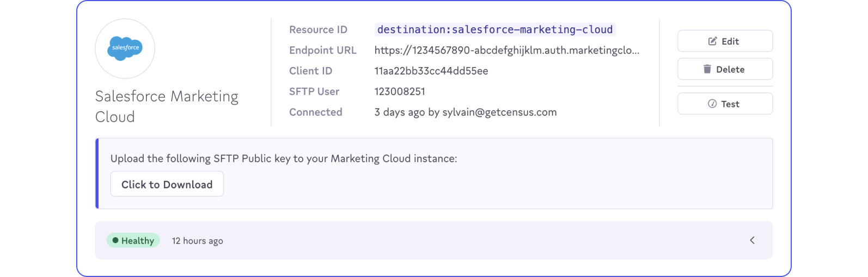868x277 pixels.
Task: Click the SFTP User field label
Action: click(x=314, y=92)
